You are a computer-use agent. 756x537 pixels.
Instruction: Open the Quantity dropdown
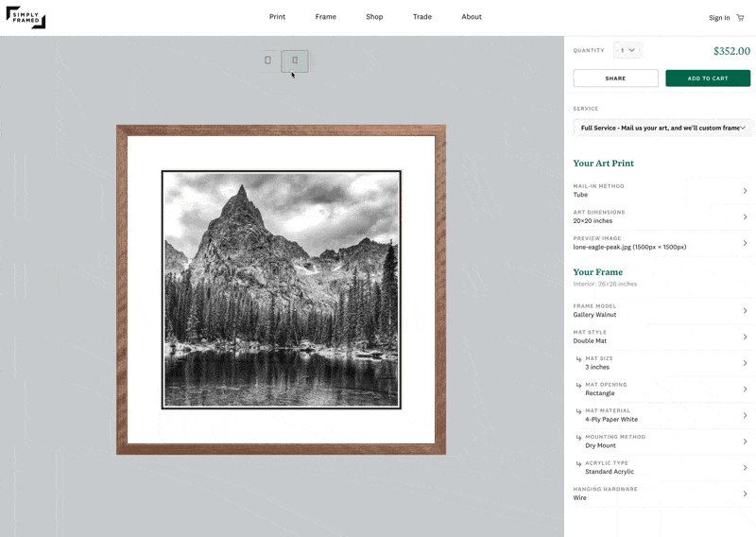(x=627, y=50)
